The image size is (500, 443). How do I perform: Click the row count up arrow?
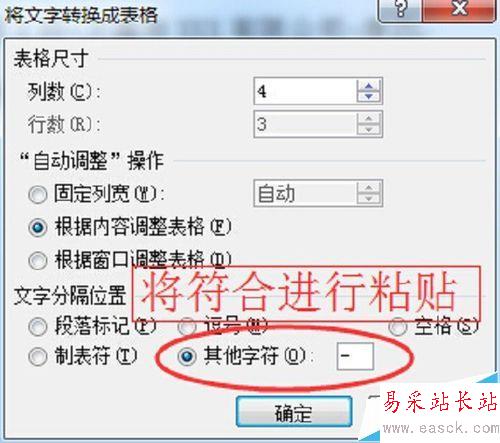click(368, 119)
